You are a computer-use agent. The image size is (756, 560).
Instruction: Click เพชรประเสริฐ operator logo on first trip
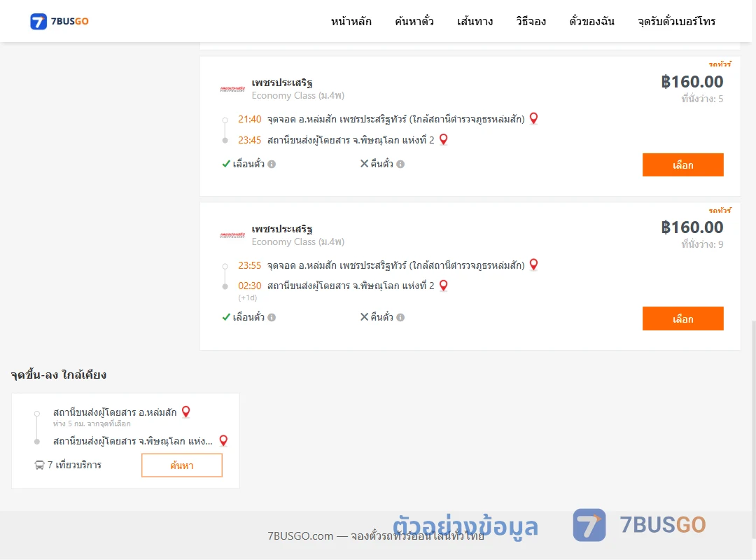(232, 89)
